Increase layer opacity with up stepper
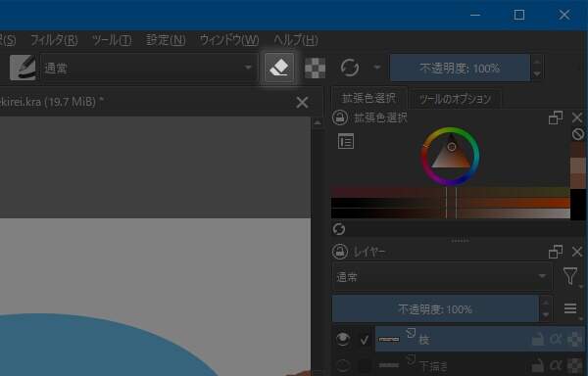This screenshot has height=376, width=588. coord(546,303)
